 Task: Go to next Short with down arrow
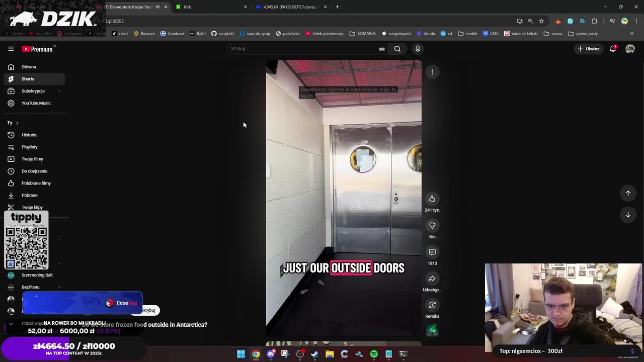[628, 215]
